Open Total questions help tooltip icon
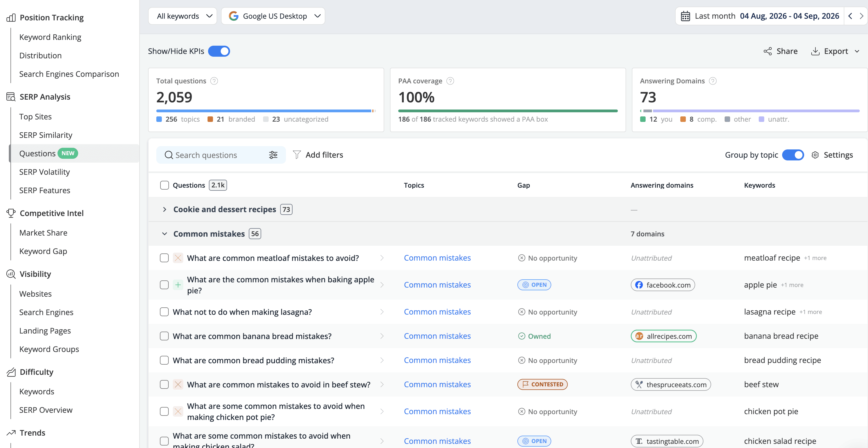The image size is (868, 448). coord(214,81)
